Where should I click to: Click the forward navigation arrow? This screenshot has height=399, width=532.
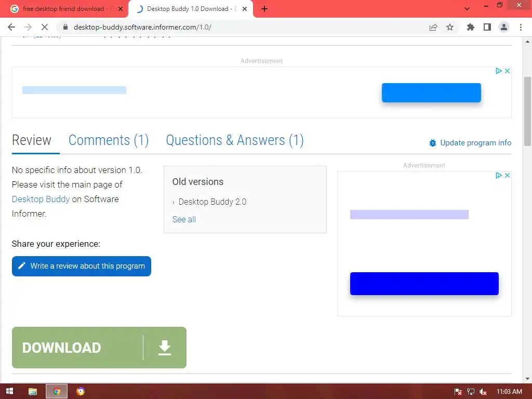(28, 27)
